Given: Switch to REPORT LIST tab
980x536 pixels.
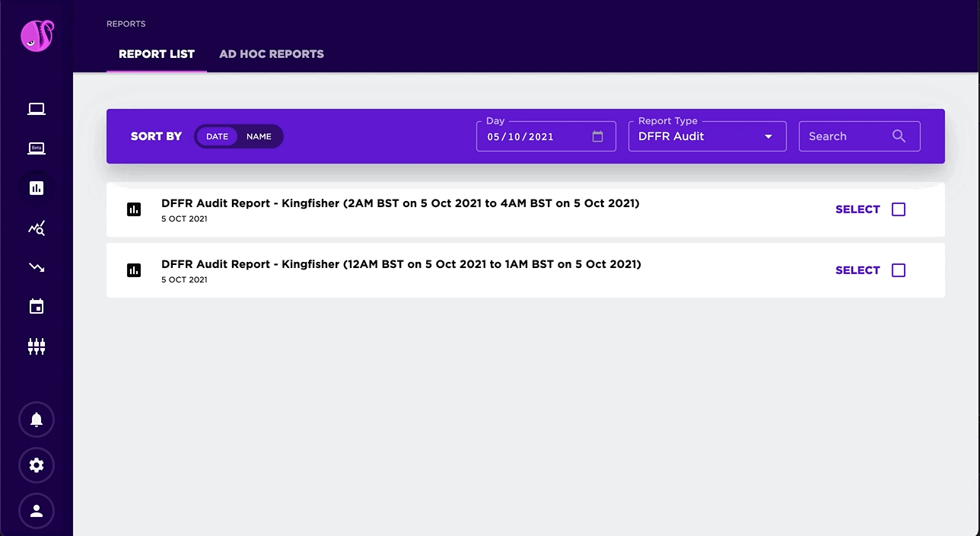Looking at the screenshot, I should [157, 54].
